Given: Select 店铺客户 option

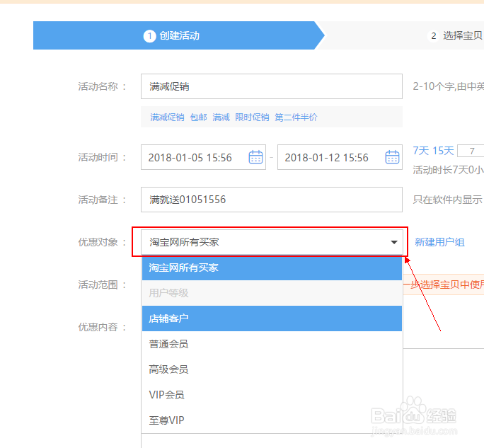Looking at the screenshot, I should (x=272, y=318).
